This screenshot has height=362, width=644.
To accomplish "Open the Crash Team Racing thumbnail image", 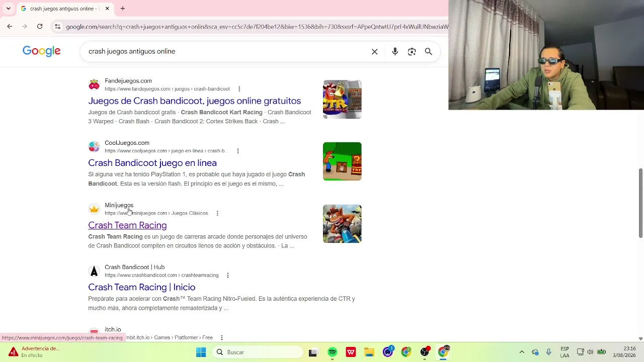I will click(342, 224).
